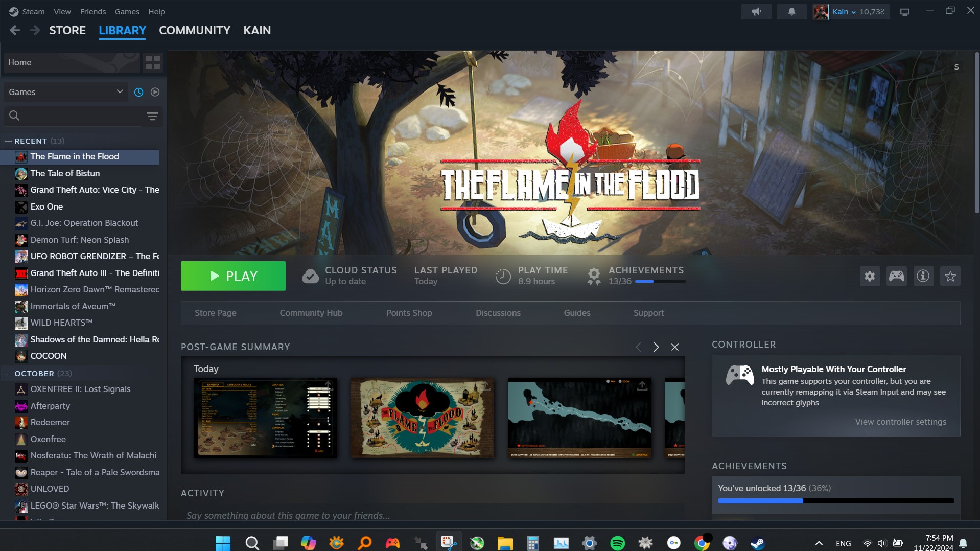Open the settings screenshot thumbnail
This screenshot has height=551, width=980.
265,418
